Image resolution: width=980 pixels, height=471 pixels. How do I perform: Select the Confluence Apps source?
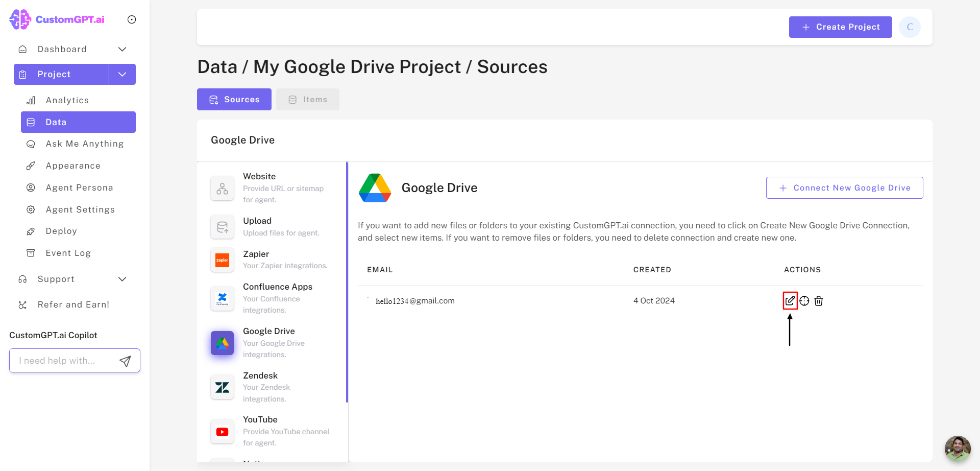point(272,298)
